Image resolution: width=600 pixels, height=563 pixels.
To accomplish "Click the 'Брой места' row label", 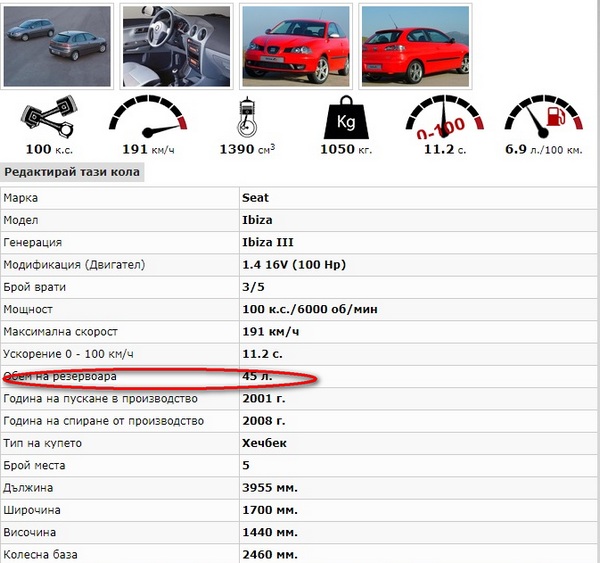I will click(x=34, y=466).
